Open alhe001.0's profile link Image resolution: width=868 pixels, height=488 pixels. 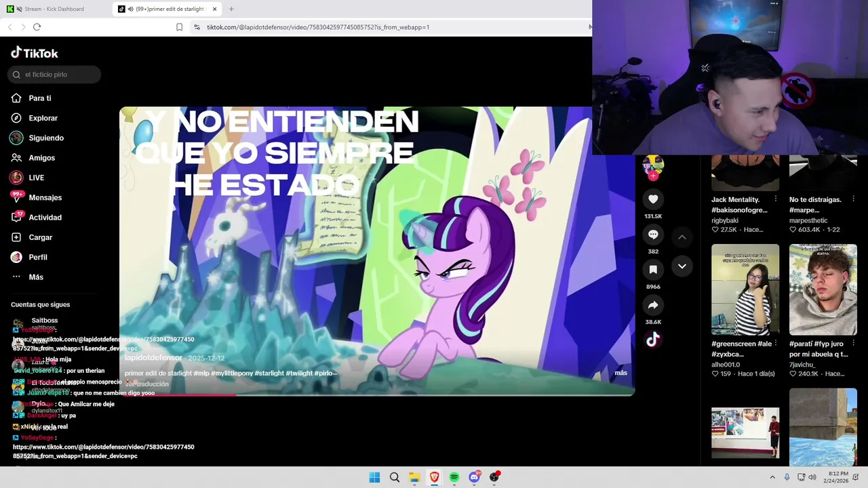click(726, 365)
